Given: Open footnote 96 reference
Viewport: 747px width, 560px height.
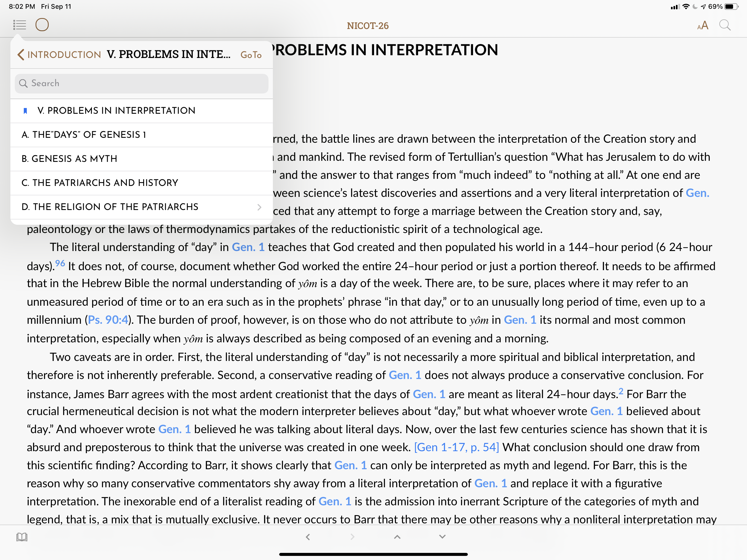Looking at the screenshot, I should tap(60, 263).
